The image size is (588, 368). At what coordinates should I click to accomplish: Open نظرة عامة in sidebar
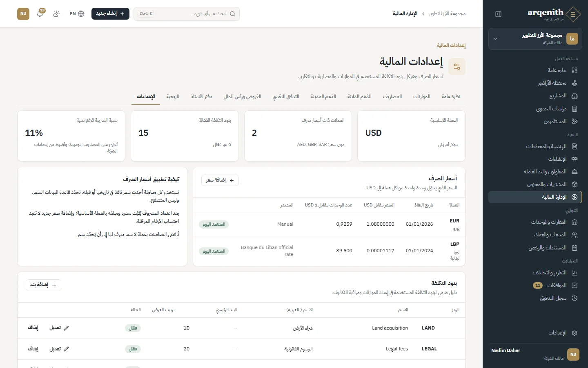[535, 70]
